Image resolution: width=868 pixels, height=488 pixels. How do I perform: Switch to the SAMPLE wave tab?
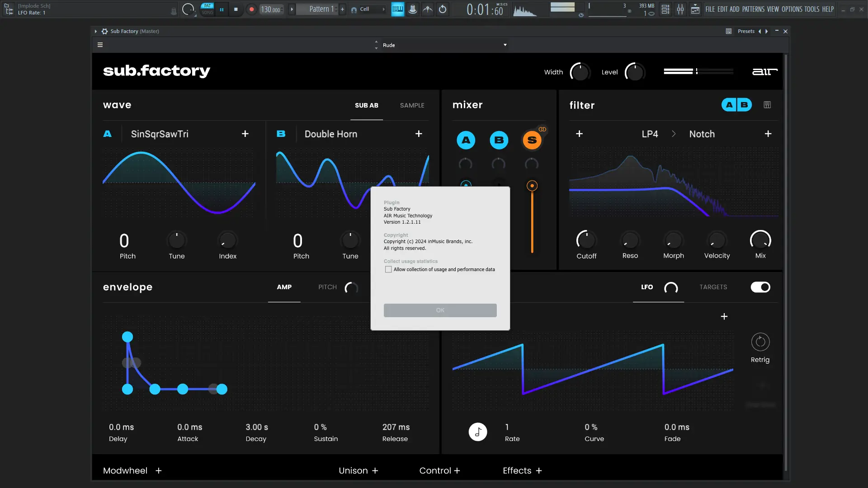point(412,105)
